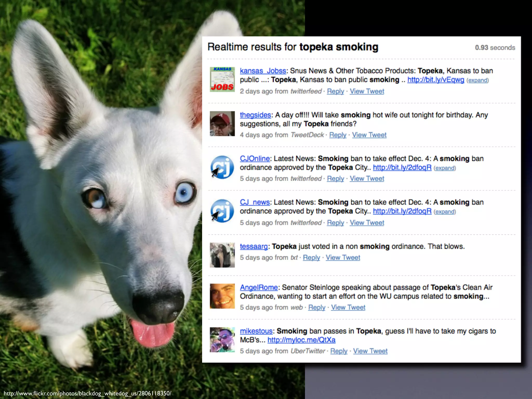Expand the CJOnline bit.ly URL
The width and height of the screenshot is (532, 399).
445,168
